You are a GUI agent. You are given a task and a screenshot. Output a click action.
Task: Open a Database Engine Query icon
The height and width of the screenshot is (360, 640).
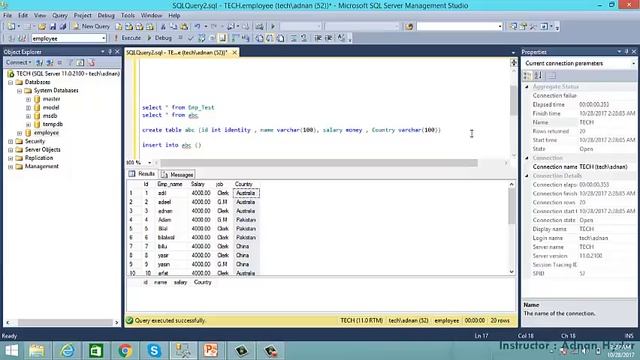point(119,27)
